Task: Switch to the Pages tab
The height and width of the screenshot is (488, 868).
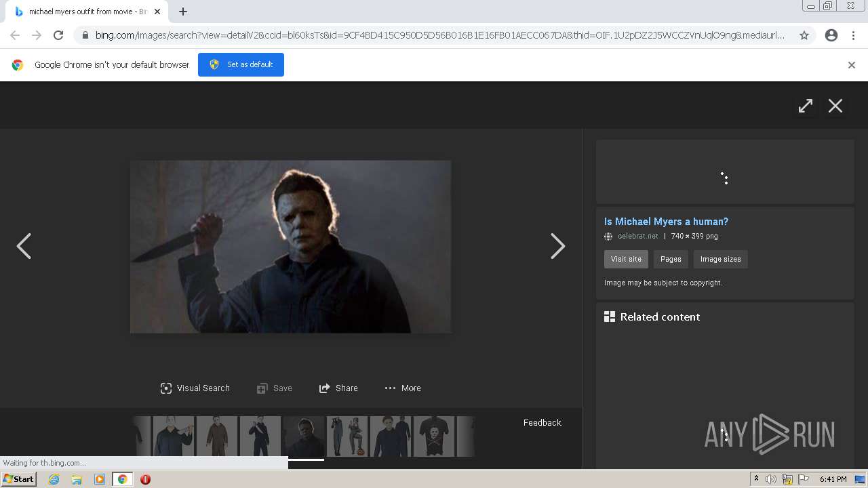Action: 671,259
